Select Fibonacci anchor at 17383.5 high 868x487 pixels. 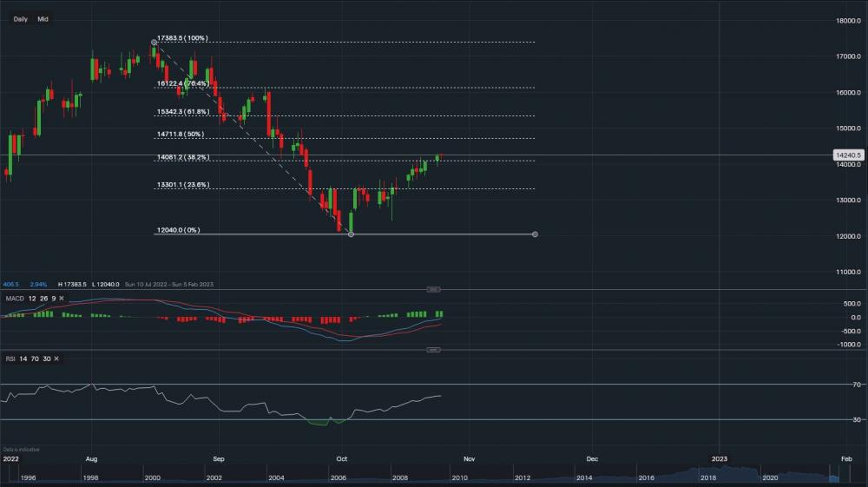[154, 42]
